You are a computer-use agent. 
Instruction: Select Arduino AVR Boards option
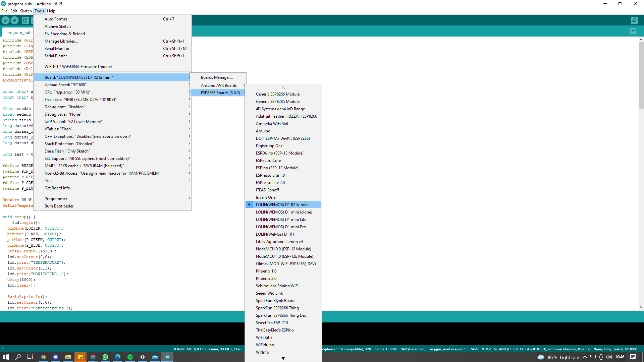pyautogui.click(x=218, y=85)
